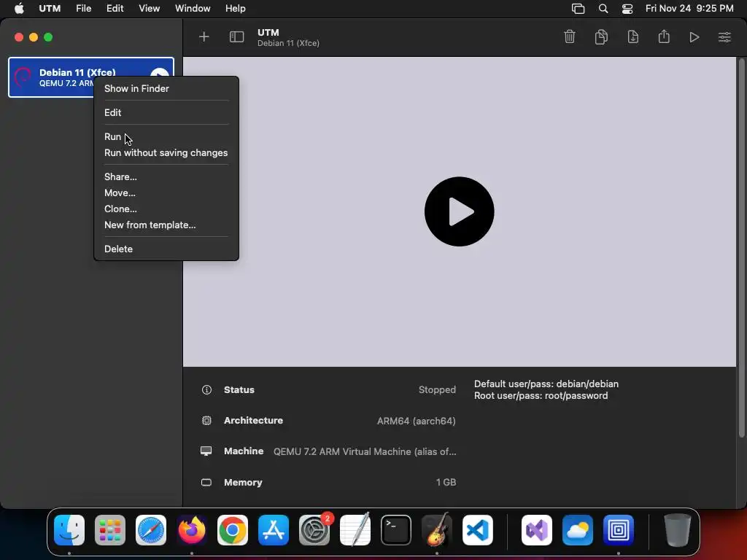Select Run without saving changes
Image resolution: width=747 pixels, height=560 pixels.
(166, 153)
